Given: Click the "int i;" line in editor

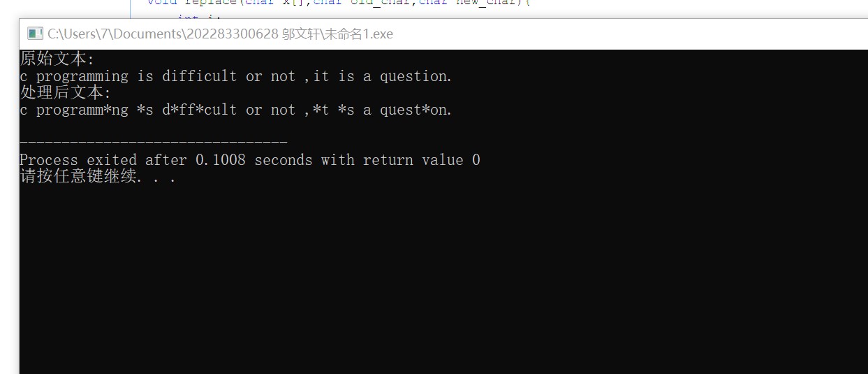Looking at the screenshot, I should click(199, 20).
